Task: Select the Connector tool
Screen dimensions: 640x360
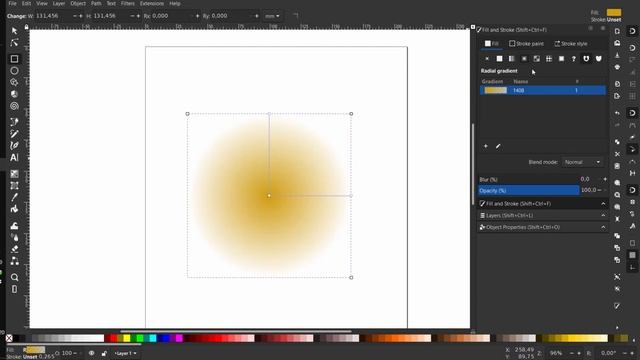Action: [14, 261]
